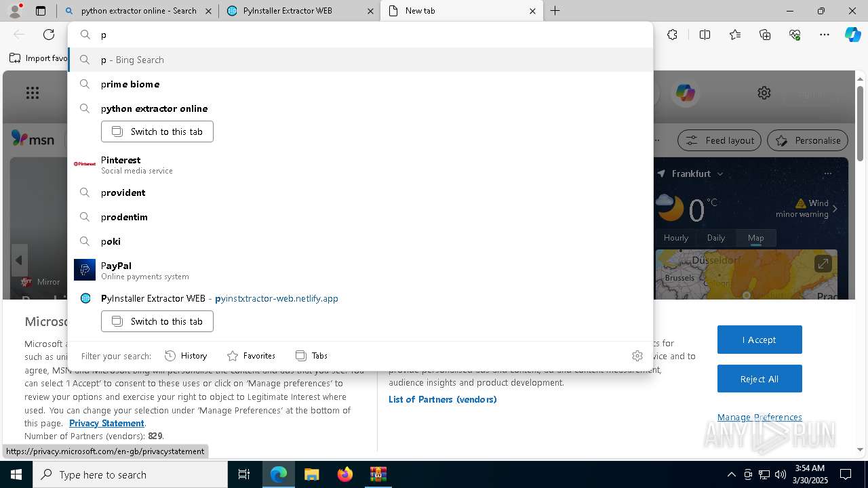This screenshot has height=488, width=868.
Task: Open the tab actions menu icon
Action: tap(41, 11)
